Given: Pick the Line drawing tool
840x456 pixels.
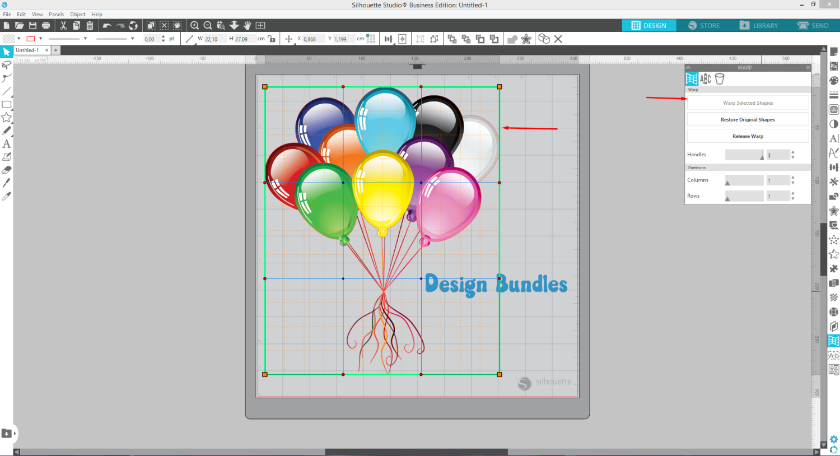Looking at the screenshot, I should point(6,91).
